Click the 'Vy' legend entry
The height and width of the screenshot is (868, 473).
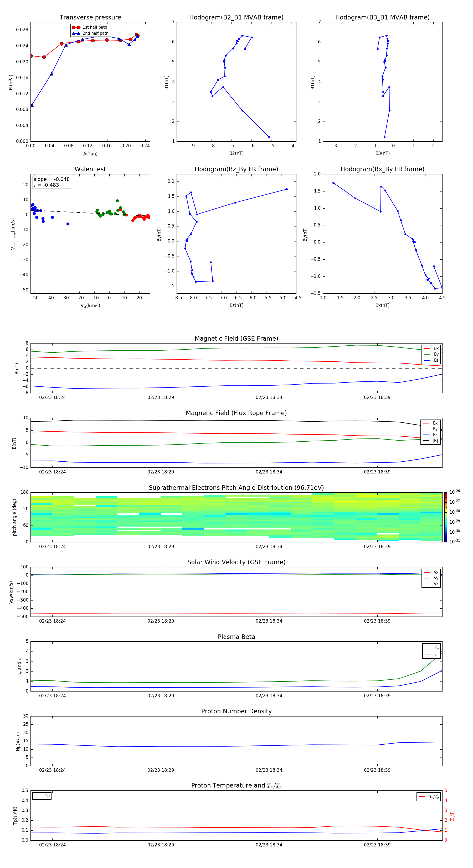(431, 578)
